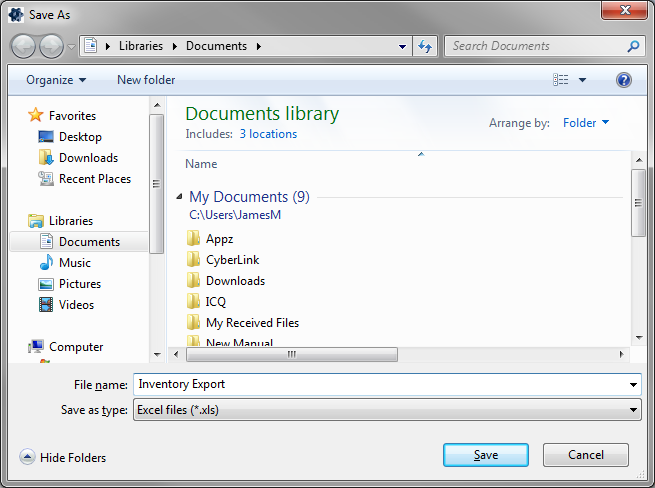Collapse the pane with Hide Folders
Image resolution: width=655 pixels, height=488 pixels.
pos(63,458)
